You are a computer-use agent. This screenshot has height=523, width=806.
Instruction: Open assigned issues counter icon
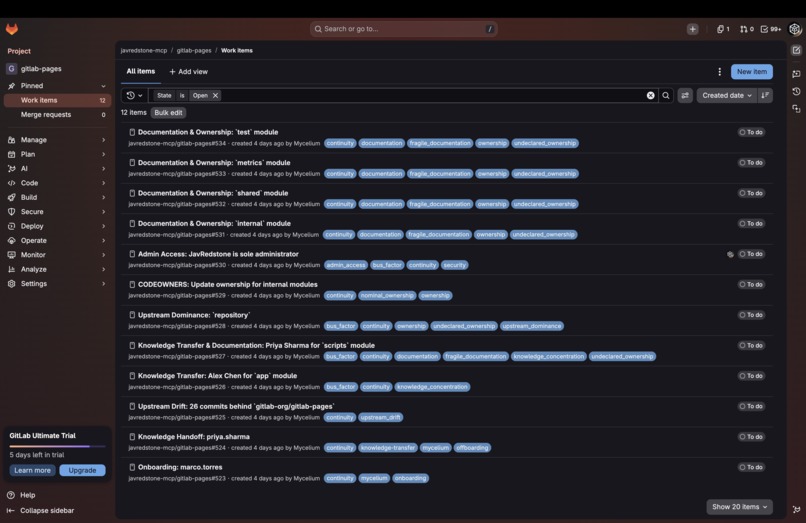(x=723, y=29)
